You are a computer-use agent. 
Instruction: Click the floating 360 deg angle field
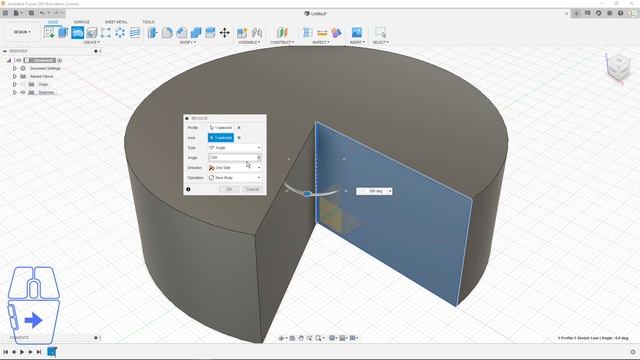[374, 191]
